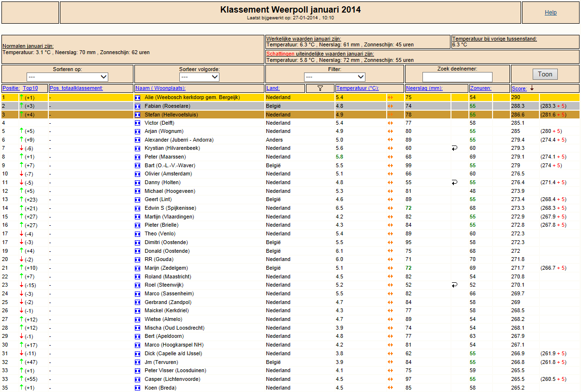Click the orange arrows icon in Arjan's row
This screenshot has width=581, height=392.
pyautogui.click(x=390, y=131)
